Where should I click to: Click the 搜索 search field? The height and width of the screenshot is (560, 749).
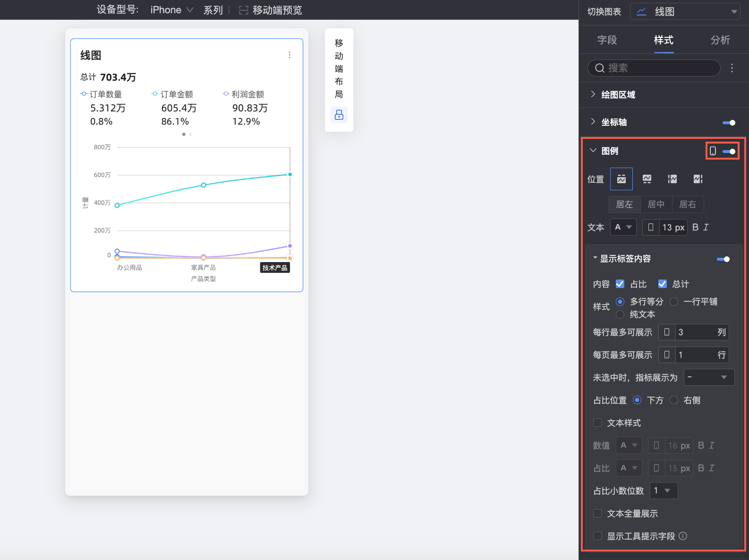654,68
